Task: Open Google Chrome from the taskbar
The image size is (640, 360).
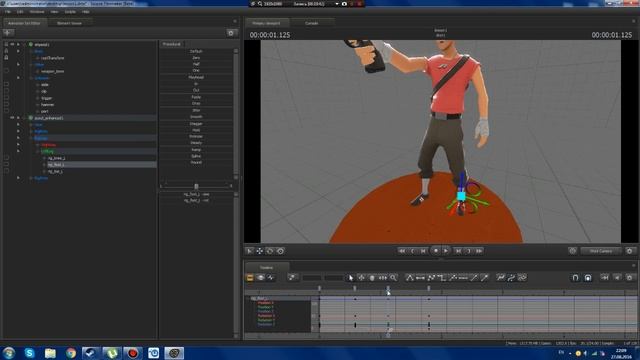Action: 71,353
